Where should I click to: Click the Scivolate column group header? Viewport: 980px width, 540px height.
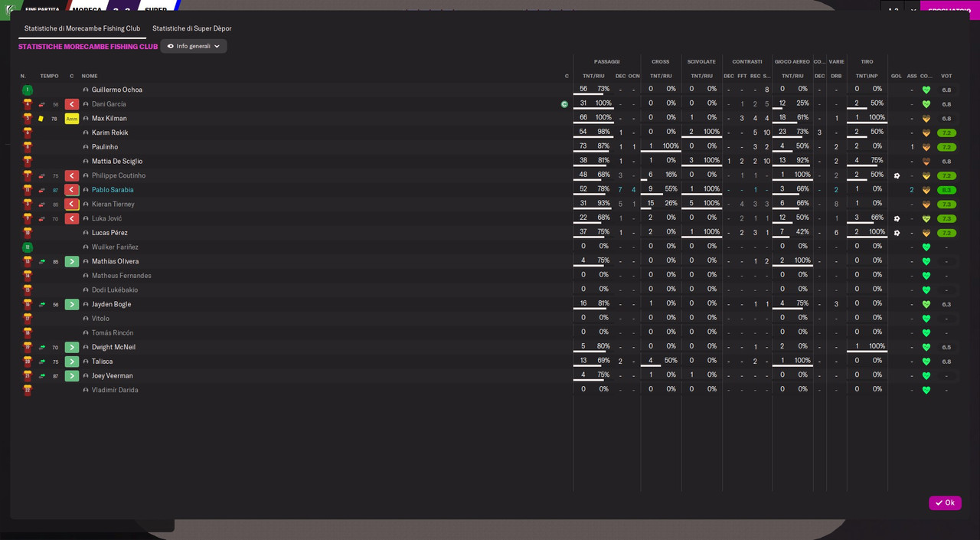701,61
